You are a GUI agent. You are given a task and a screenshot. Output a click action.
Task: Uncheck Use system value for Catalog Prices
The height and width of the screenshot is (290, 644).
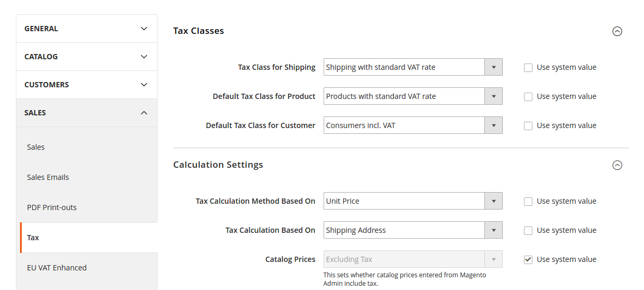pyautogui.click(x=528, y=260)
